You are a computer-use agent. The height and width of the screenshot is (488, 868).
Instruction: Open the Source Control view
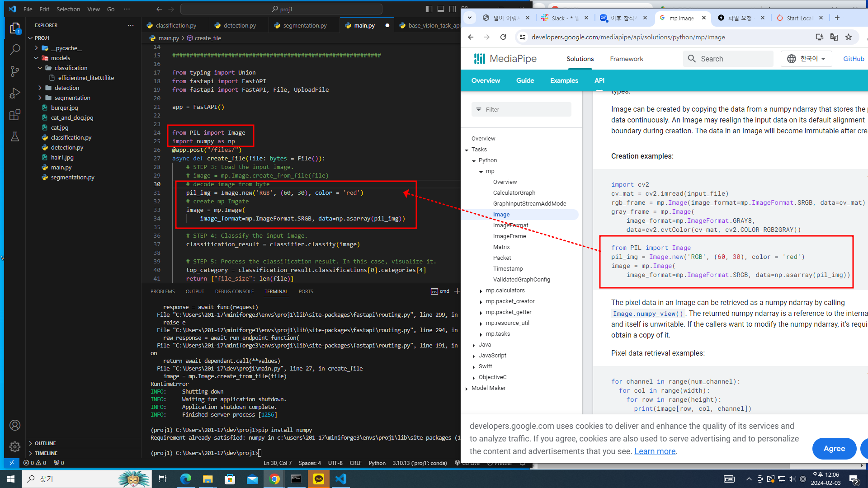15,71
